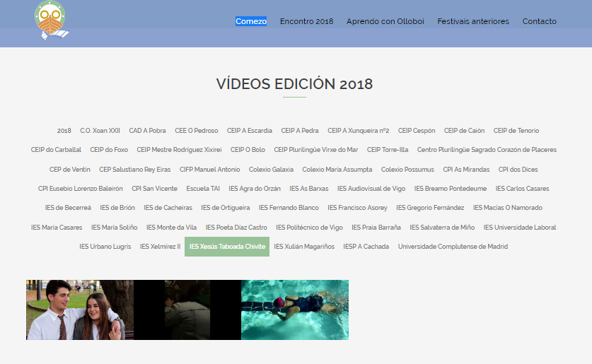592x364 pixels.
Task: Select IES Audiovisual de Vigo filter
Action: [x=371, y=188]
